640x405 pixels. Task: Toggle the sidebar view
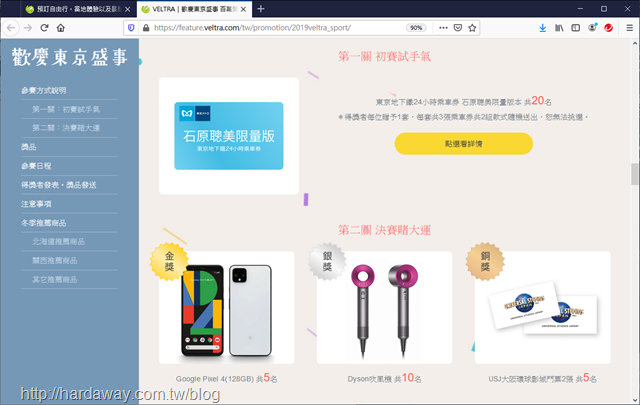pyautogui.click(x=576, y=28)
